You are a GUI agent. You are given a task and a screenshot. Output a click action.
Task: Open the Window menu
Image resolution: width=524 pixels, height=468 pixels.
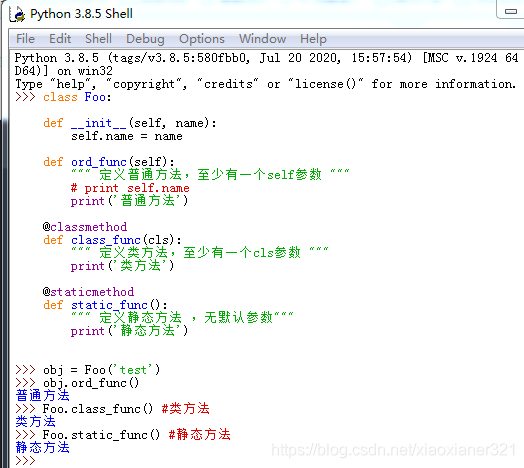(262, 39)
